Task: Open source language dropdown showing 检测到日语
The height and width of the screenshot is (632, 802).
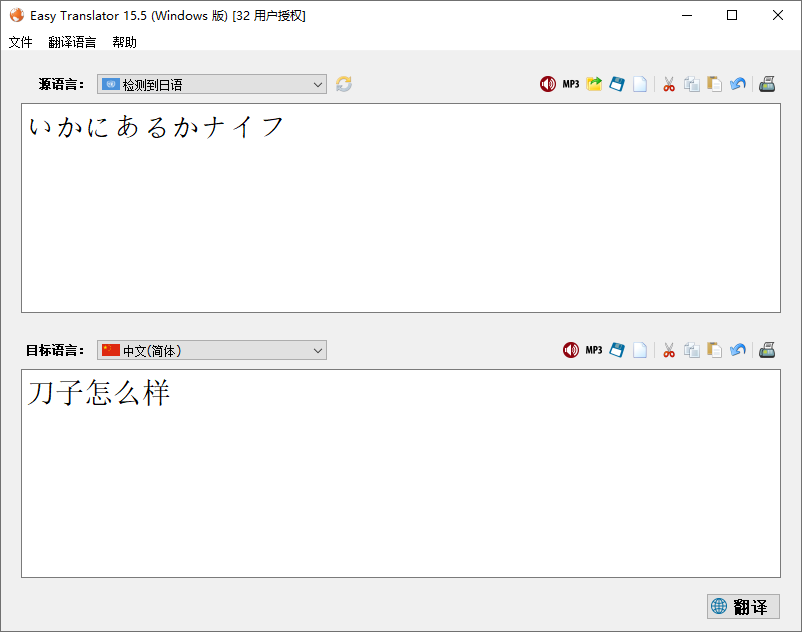Action: click(x=212, y=85)
